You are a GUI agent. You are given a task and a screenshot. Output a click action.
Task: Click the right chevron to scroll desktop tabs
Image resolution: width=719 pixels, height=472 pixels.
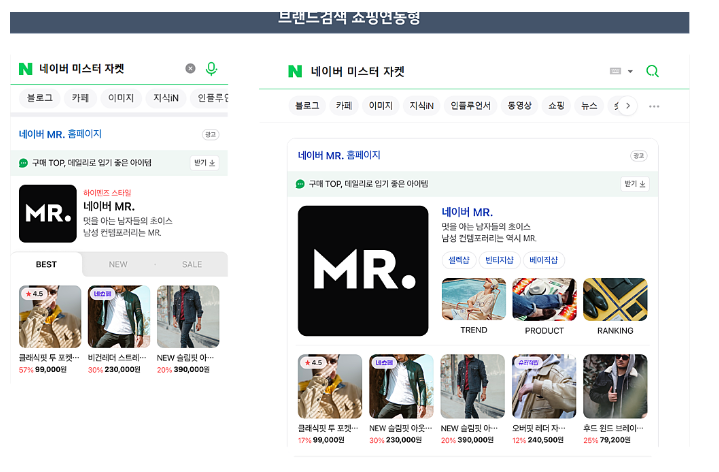[x=628, y=106]
